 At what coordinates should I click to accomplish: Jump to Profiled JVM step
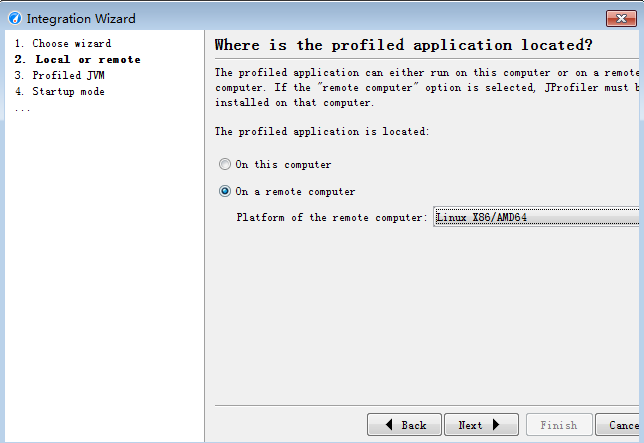60,76
